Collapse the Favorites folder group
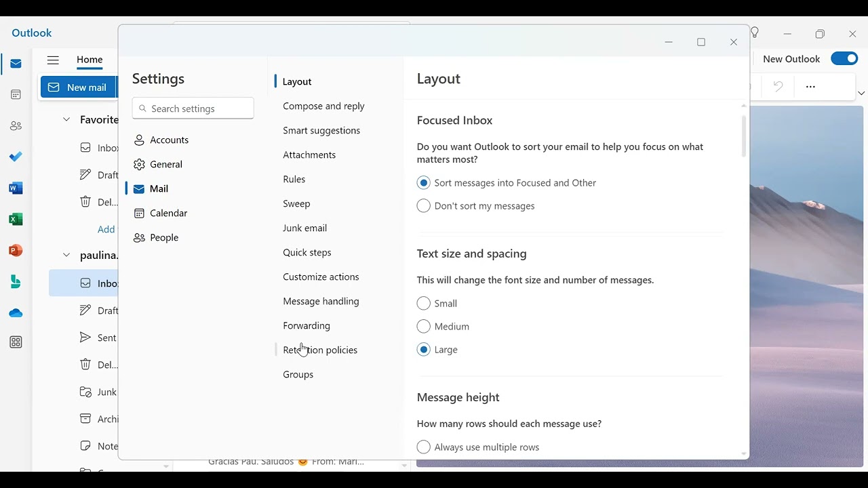 [x=66, y=119]
